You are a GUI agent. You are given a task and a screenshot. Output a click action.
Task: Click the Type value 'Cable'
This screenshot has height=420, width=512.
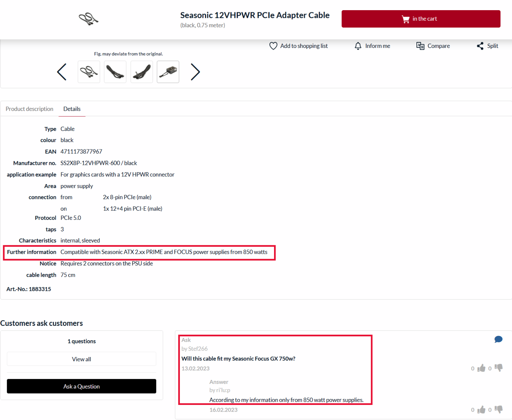tap(68, 129)
